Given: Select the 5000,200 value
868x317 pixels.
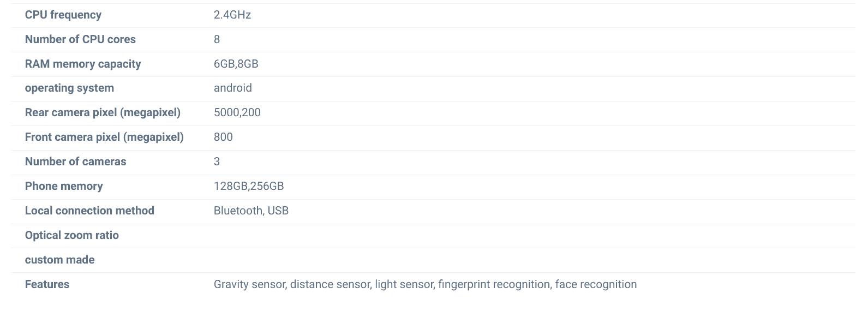Looking at the screenshot, I should coord(237,112).
